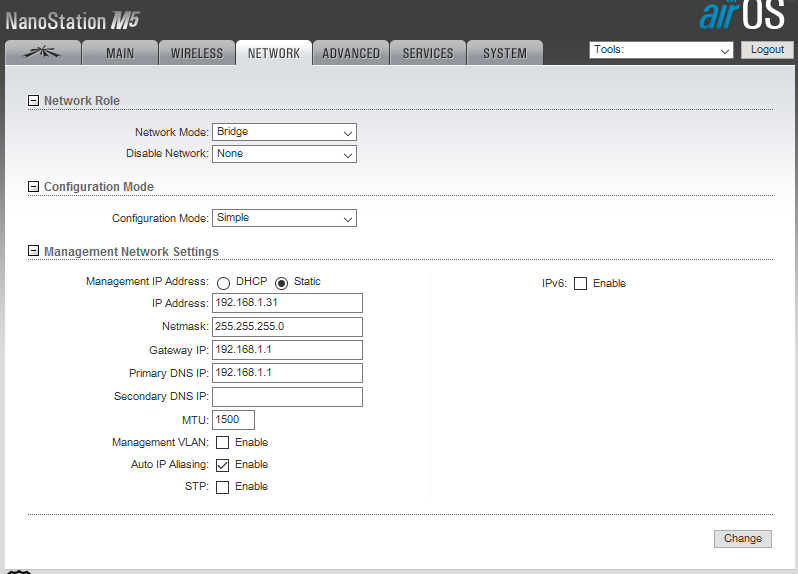
Task: Click the Change button
Action: (x=743, y=539)
